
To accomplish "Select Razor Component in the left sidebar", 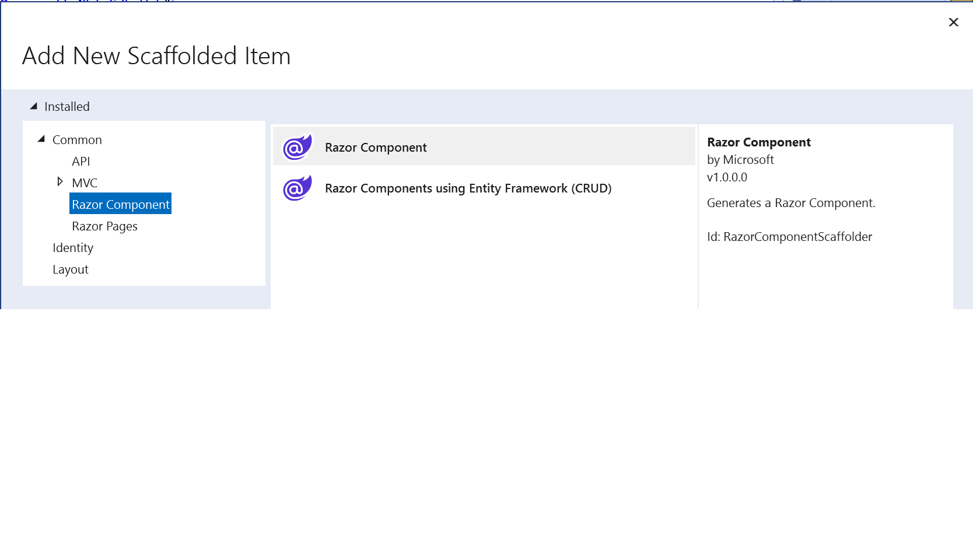I will point(120,204).
